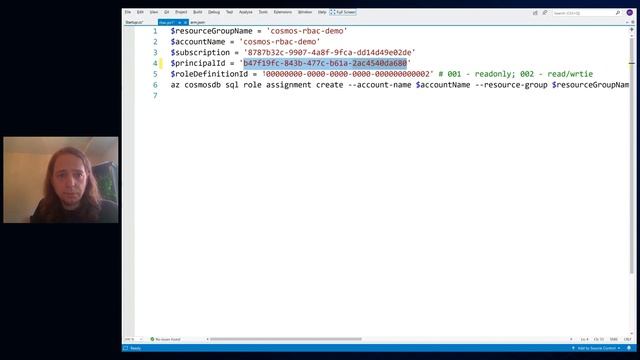Click the split-editor handle above the scrollbar
Screen dimensions: 640x360
(632, 30)
